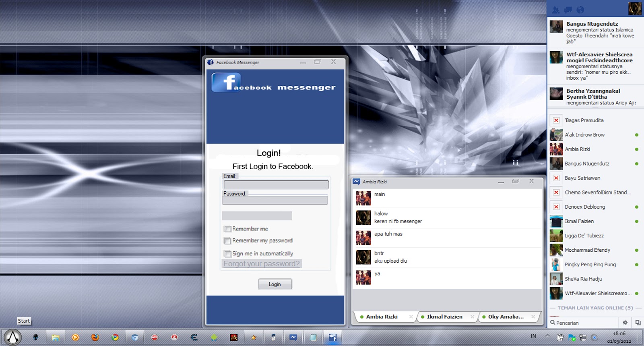
Task: Open Windows Explorer from taskbar
Action: (x=56, y=337)
